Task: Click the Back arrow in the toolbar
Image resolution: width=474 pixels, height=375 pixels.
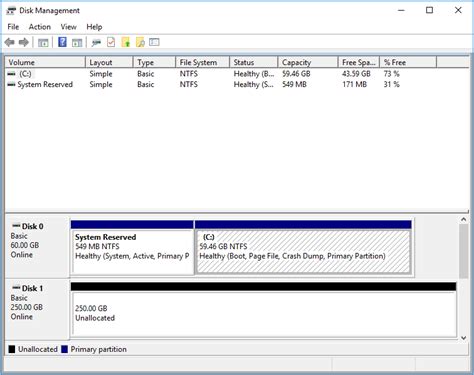Action: click(x=10, y=42)
